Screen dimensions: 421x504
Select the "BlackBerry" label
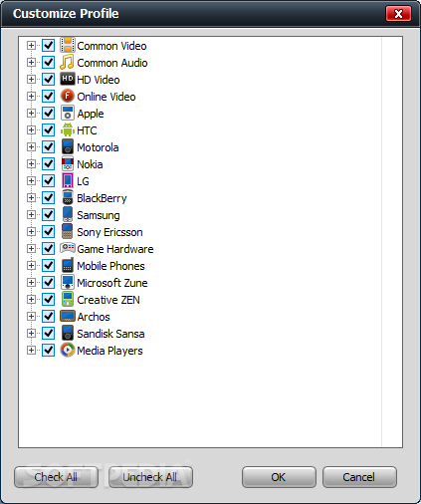pyautogui.click(x=102, y=198)
